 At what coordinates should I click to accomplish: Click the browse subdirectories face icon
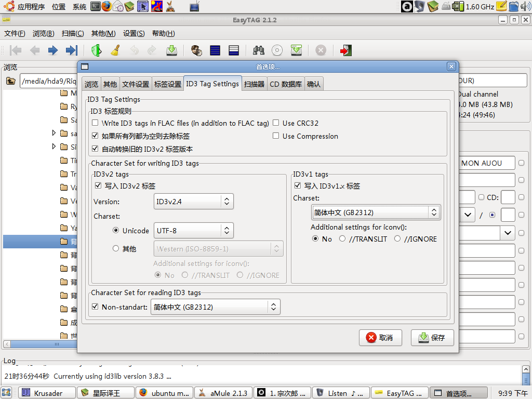196,50
